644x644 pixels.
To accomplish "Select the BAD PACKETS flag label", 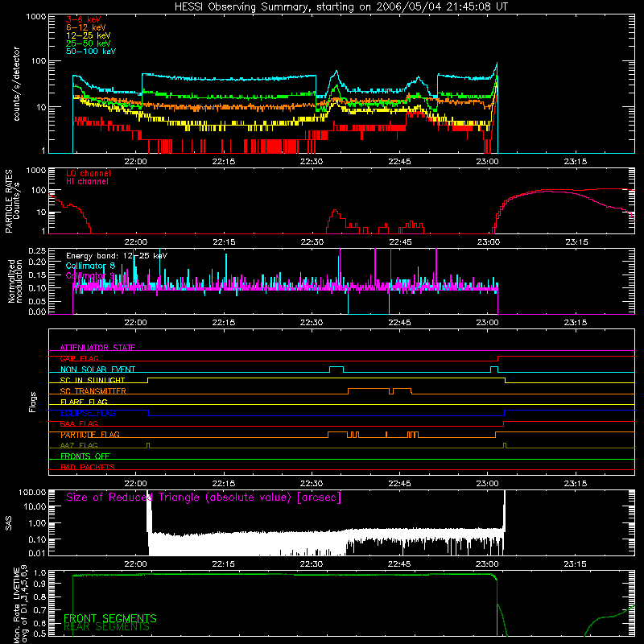I will coord(88,467).
